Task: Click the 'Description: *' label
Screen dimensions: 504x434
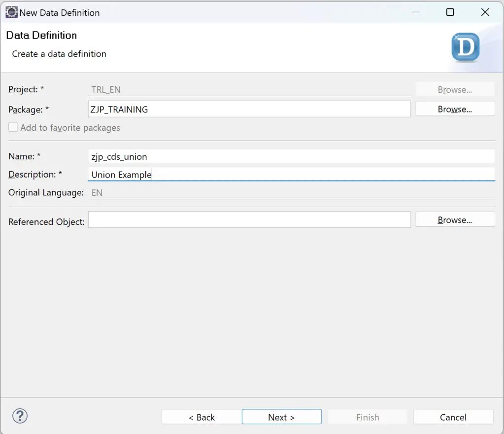Action: [x=35, y=174]
